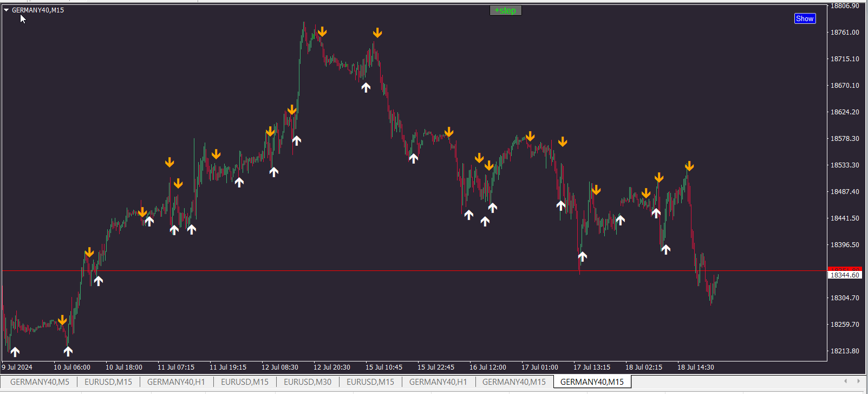Screen dimensions: 868x394
Task: Expand the triangle beside the GERMANY40,M15 chart title
Action: pyautogui.click(x=6, y=10)
